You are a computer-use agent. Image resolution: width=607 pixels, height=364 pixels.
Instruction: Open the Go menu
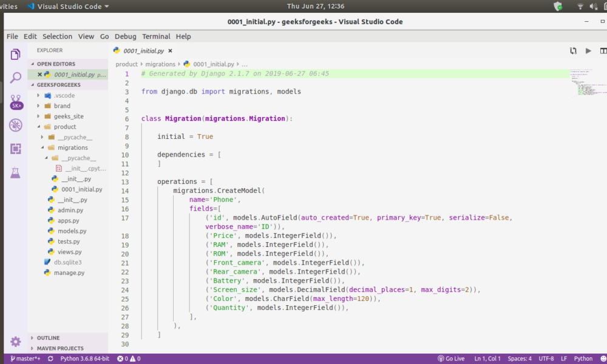[x=104, y=36]
